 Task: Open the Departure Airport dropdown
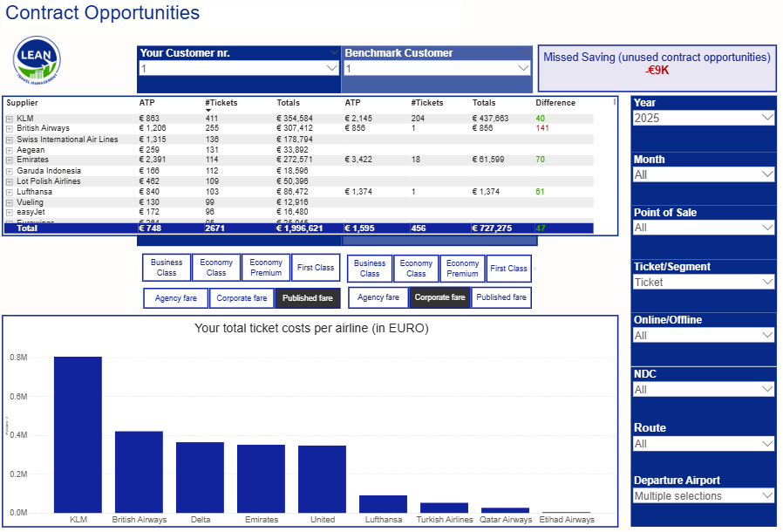click(703, 495)
